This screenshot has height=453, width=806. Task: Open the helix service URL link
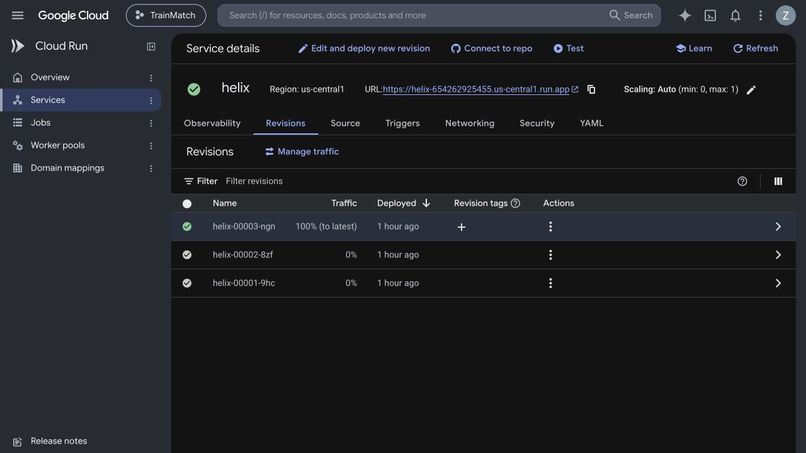[x=476, y=89]
